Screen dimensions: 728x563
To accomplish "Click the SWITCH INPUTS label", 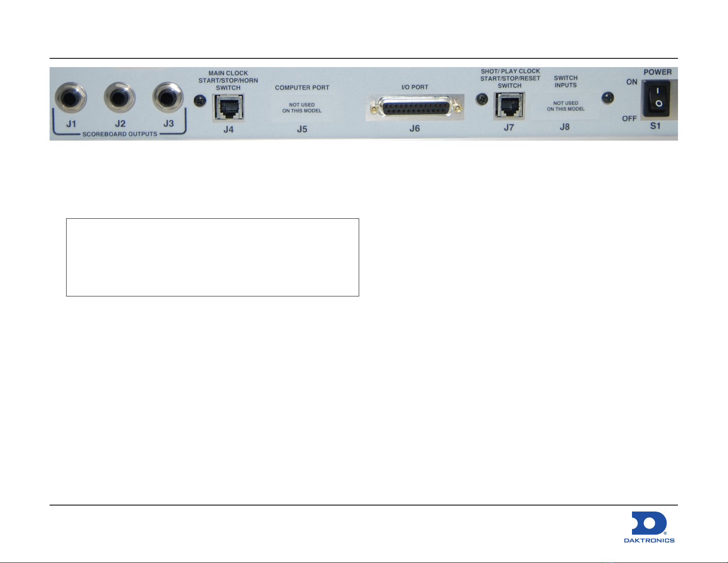I will [565, 82].
